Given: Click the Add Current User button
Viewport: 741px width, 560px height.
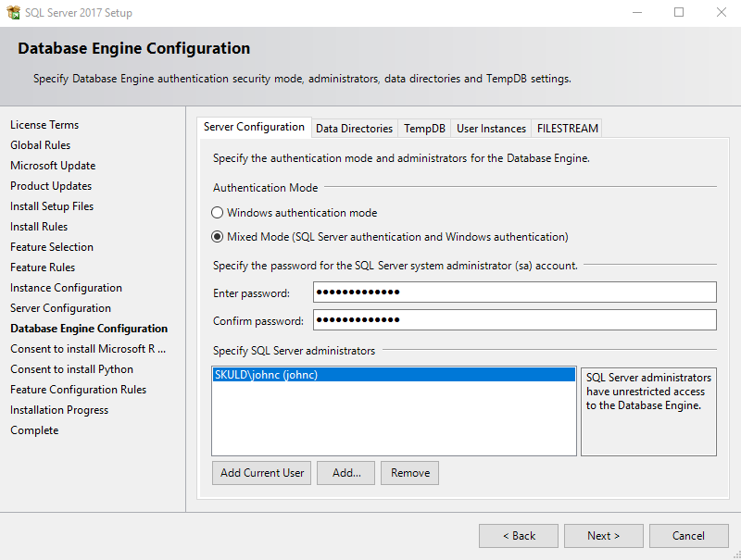Looking at the screenshot, I should [261, 473].
